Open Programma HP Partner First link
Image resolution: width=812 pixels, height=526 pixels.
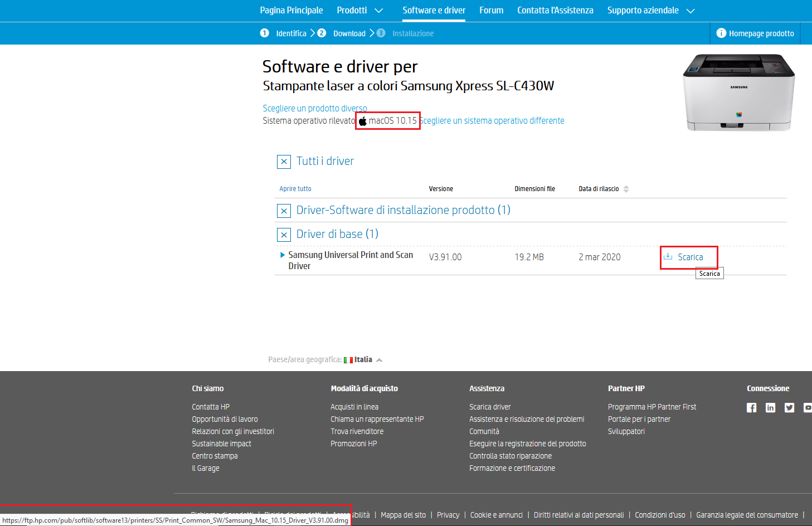(x=652, y=407)
